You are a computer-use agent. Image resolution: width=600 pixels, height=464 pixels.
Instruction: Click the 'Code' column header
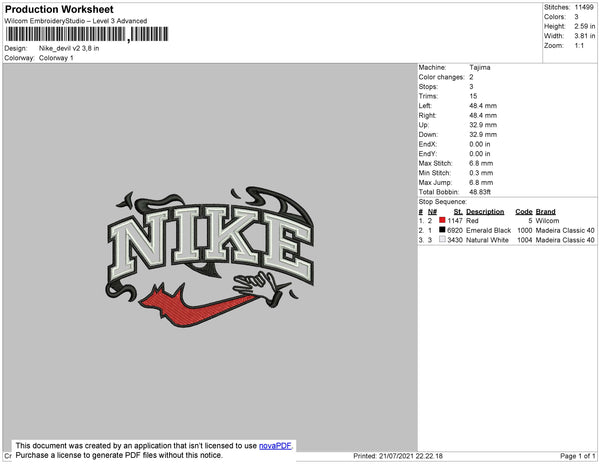[x=523, y=212]
